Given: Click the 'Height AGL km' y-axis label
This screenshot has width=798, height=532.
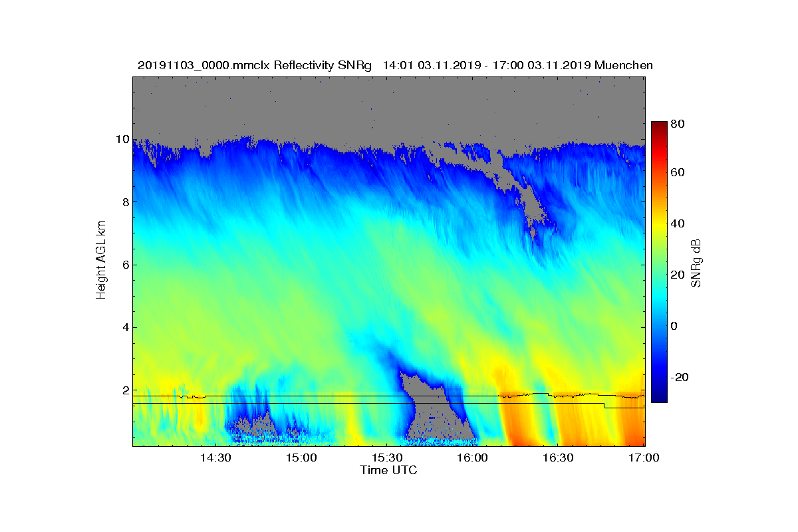Looking at the screenshot, I should tap(101, 261).
